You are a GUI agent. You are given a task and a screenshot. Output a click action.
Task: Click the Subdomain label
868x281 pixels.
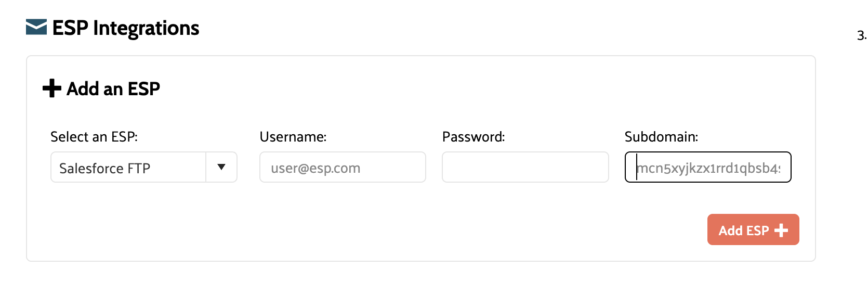tap(661, 137)
